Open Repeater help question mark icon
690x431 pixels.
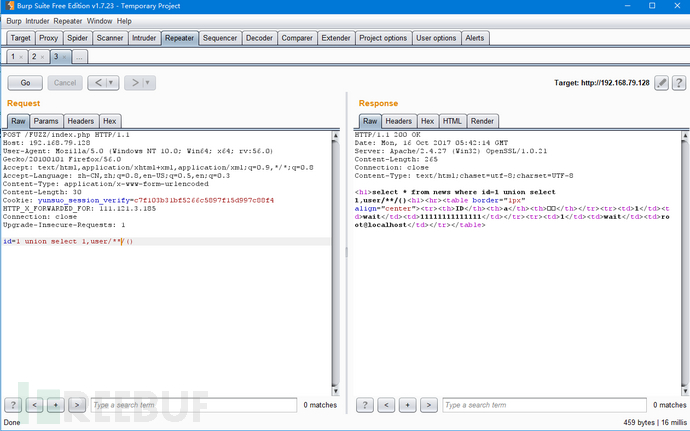point(679,83)
